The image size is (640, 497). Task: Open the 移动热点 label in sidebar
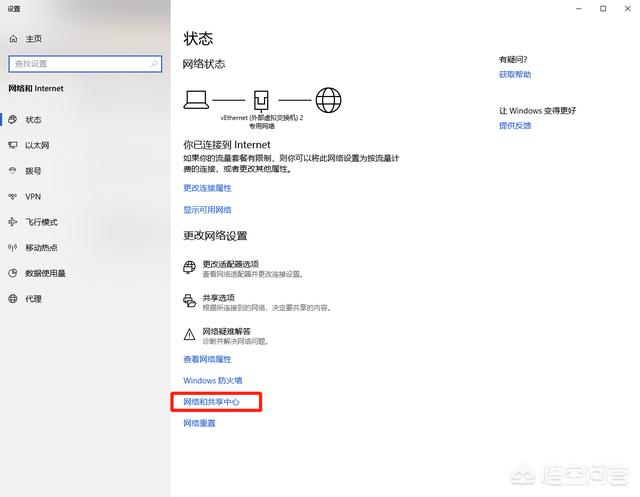click(42, 248)
